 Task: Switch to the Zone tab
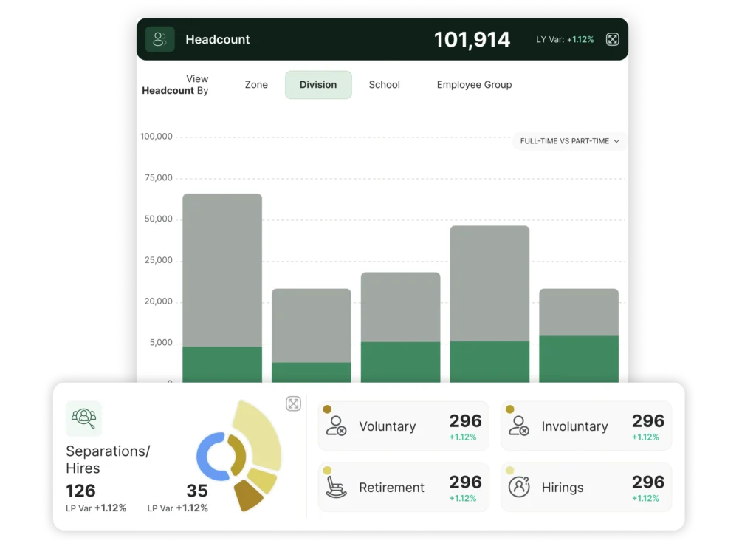click(256, 85)
